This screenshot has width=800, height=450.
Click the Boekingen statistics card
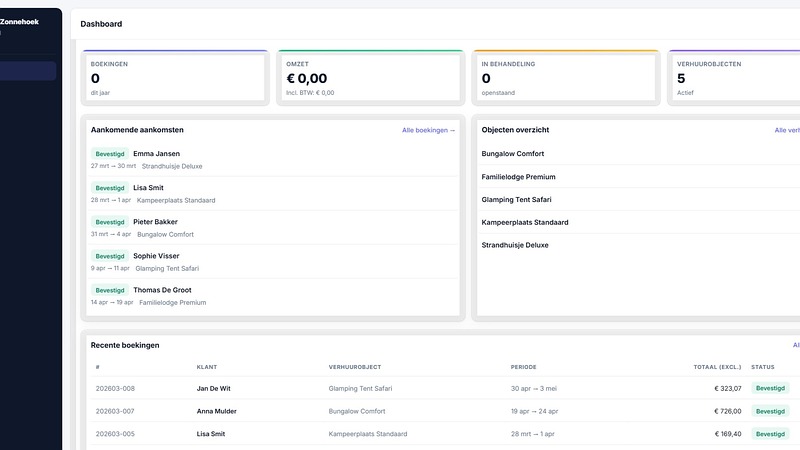(174, 77)
